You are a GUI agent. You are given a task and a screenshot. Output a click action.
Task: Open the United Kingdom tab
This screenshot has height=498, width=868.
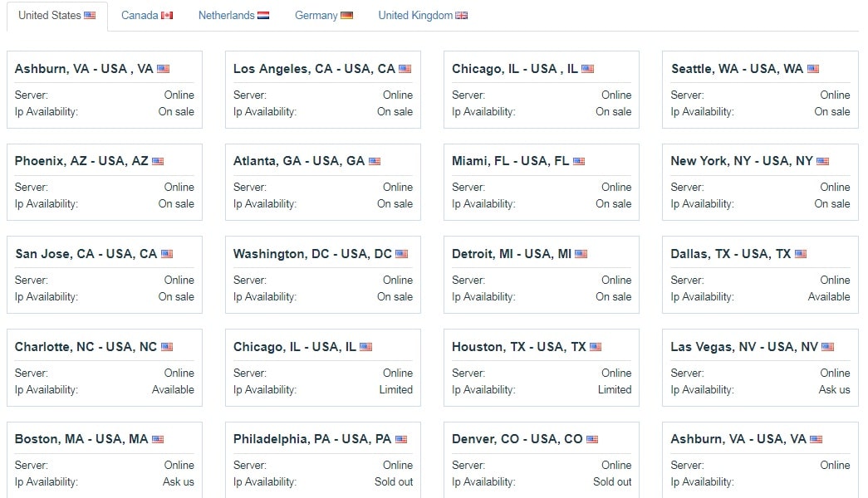423,16
